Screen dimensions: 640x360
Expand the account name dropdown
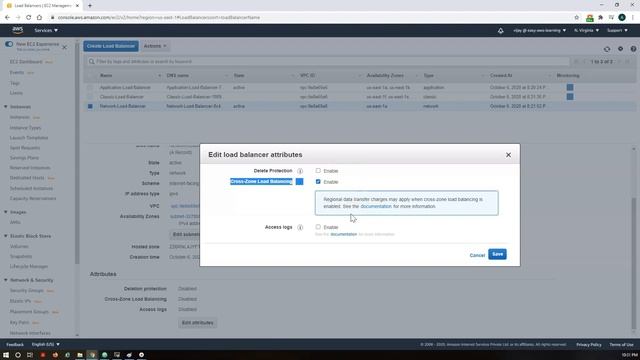[x=540, y=30]
